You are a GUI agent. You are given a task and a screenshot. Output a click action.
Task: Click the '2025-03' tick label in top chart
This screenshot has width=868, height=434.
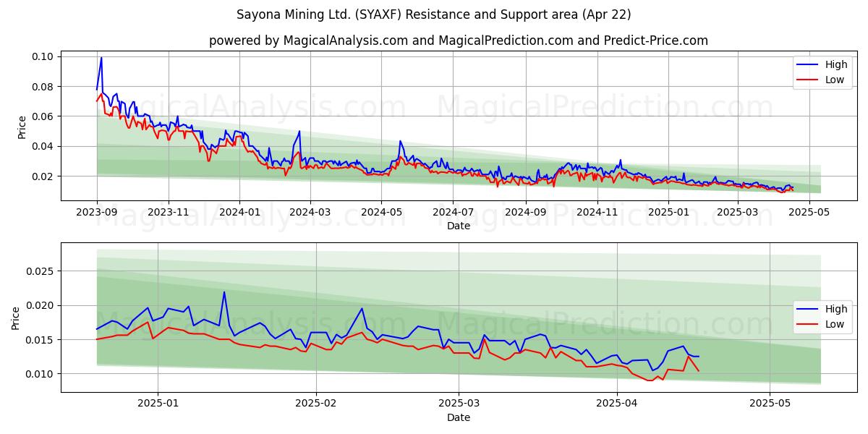pyautogui.click(x=737, y=212)
